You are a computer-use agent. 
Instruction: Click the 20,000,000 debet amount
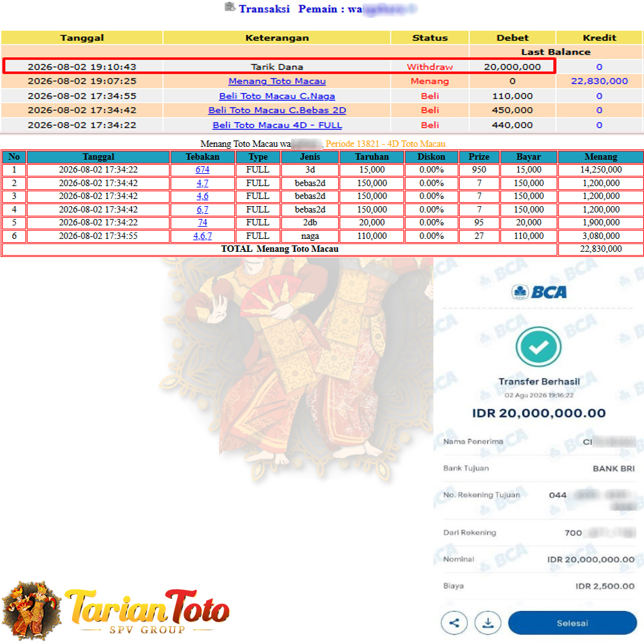[512, 67]
